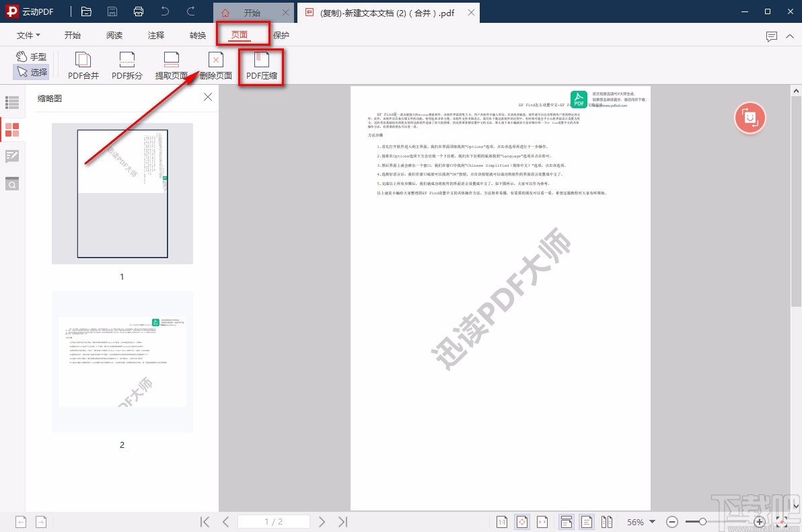Click the red floating screenshot button
Screen dimensions: 802x532
(x=750, y=118)
